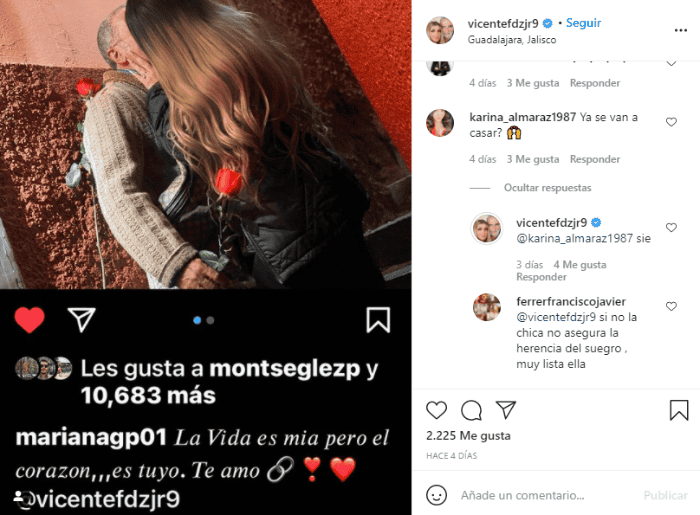View likes list at 2.225 Me gusta
Screen dimensions: 700x515
[x=468, y=436]
